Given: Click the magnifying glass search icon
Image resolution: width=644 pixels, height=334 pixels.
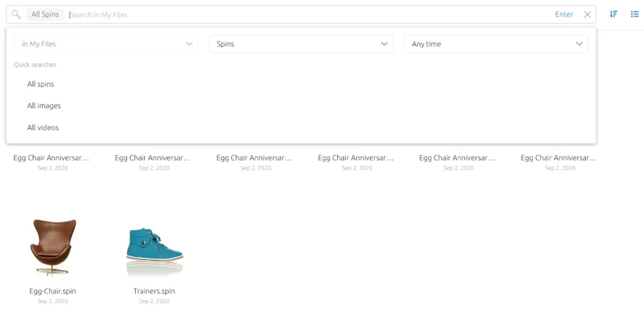Looking at the screenshot, I should 16,14.
